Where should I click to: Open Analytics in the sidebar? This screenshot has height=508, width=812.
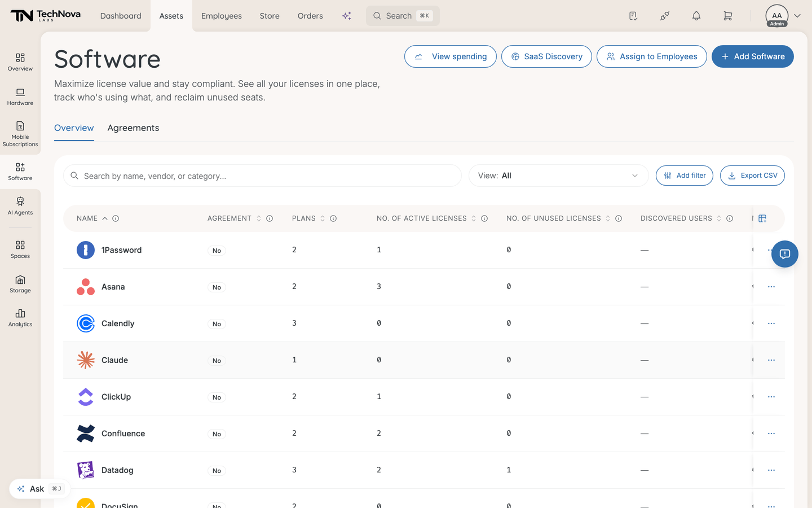point(20,318)
